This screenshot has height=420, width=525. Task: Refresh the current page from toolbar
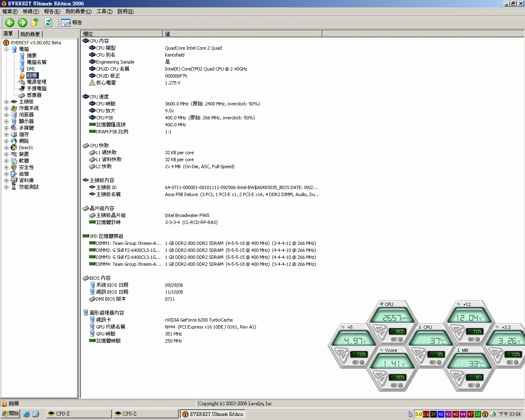pyautogui.click(x=48, y=23)
